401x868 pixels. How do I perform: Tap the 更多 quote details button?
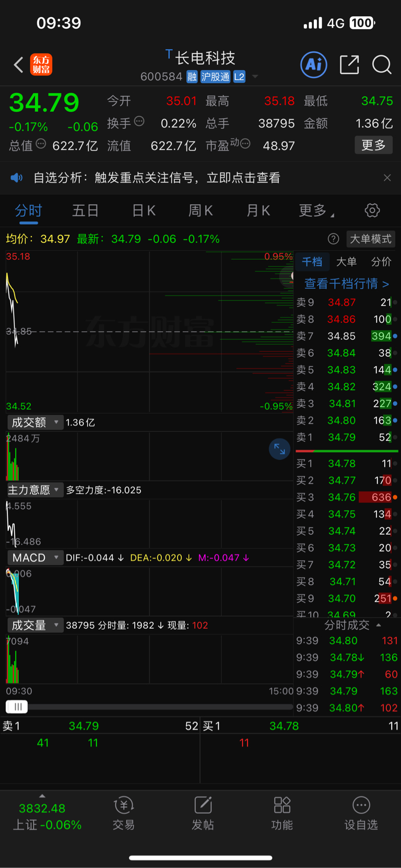(x=373, y=145)
